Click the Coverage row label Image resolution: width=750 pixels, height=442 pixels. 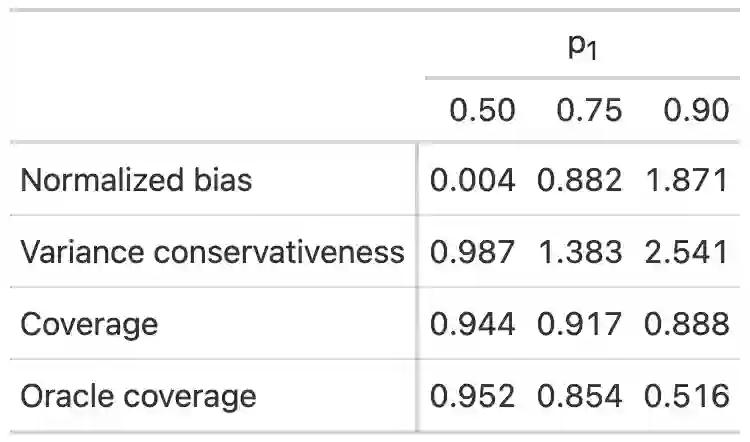(89, 324)
